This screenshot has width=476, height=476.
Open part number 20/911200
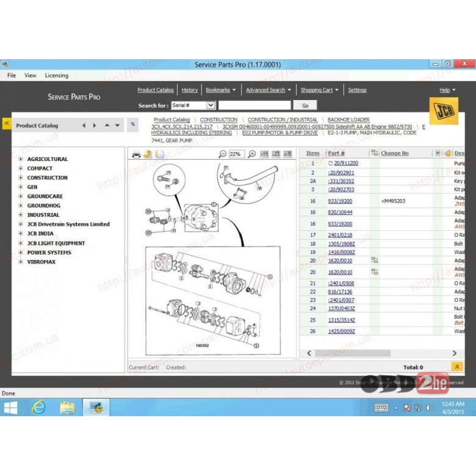coord(346,164)
